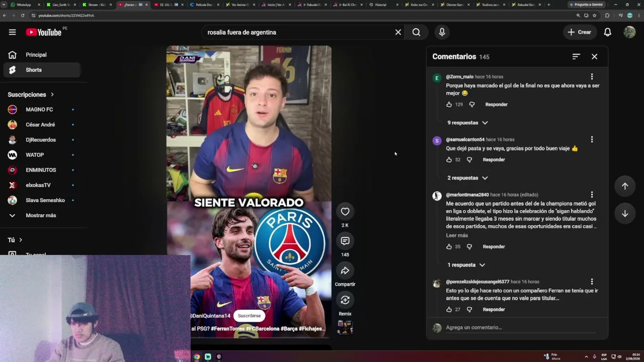Image resolution: width=644 pixels, height=362 pixels.
Task: Like the marlontimana2840 comment
Action: click(x=449, y=247)
